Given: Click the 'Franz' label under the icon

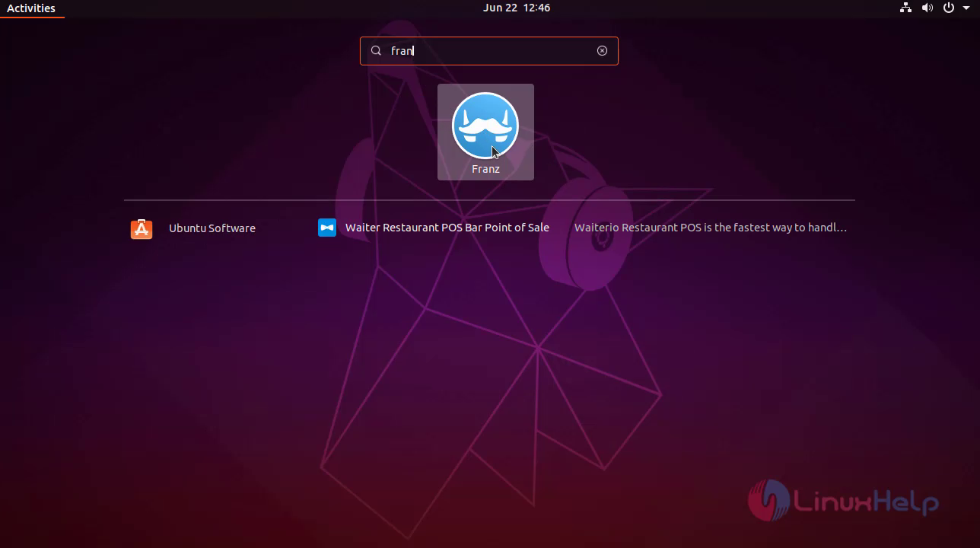Looking at the screenshot, I should (485, 169).
